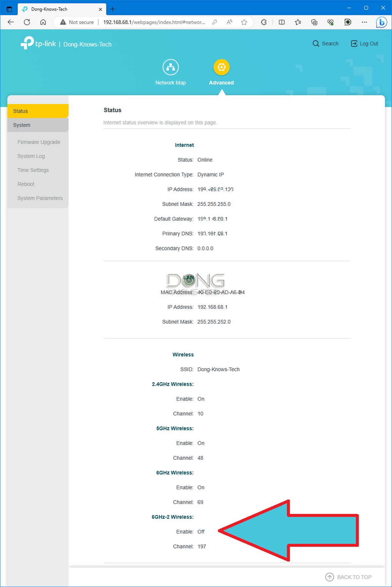Collapse the System sidebar section
This screenshot has height=587, width=392.
point(38,125)
